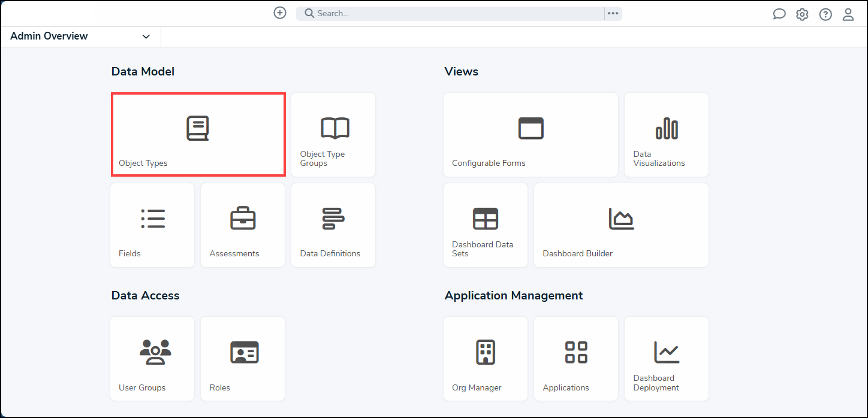
Task: Click the Data Access heading
Action: pyautogui.click(x=145, y=295)
